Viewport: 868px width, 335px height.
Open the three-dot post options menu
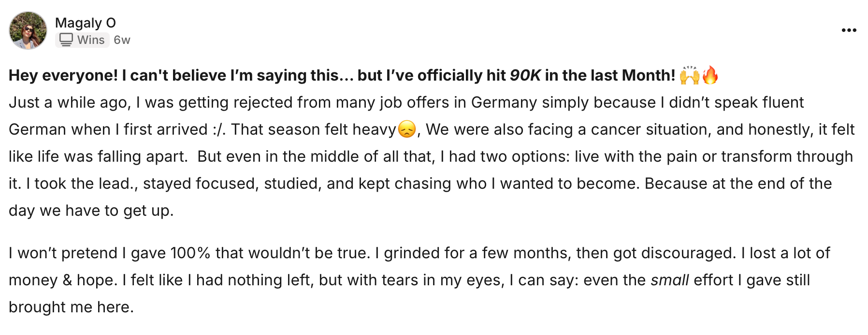coord(849,30)
